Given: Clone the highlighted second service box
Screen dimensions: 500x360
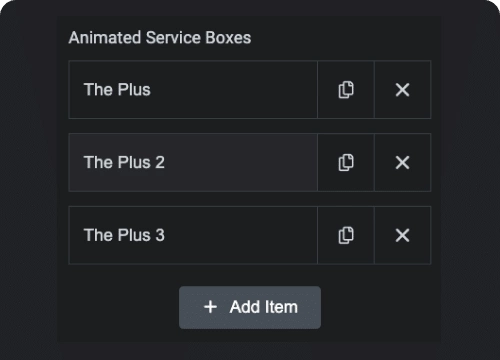Looking at the screenshot, I should click(346, 163).
